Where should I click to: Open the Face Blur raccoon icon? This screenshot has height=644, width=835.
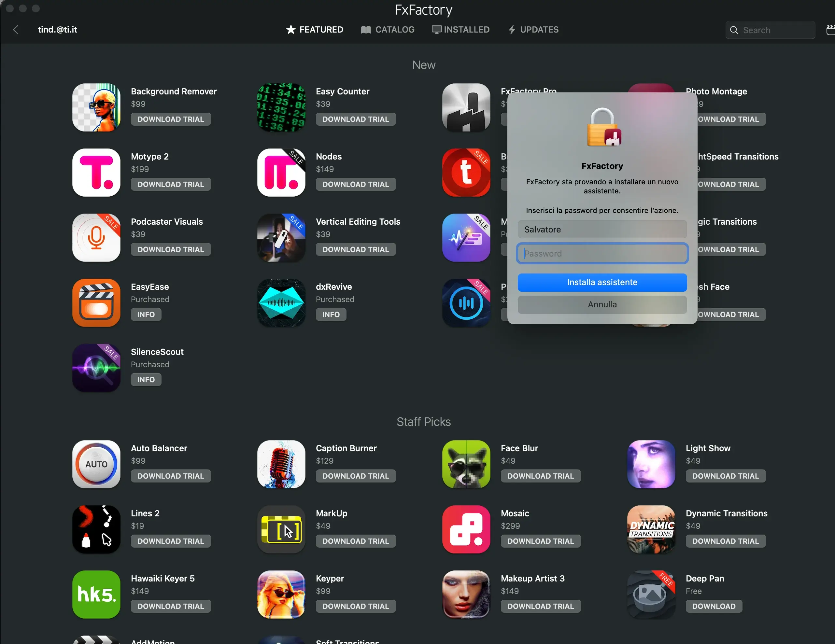tap(466, 464)
